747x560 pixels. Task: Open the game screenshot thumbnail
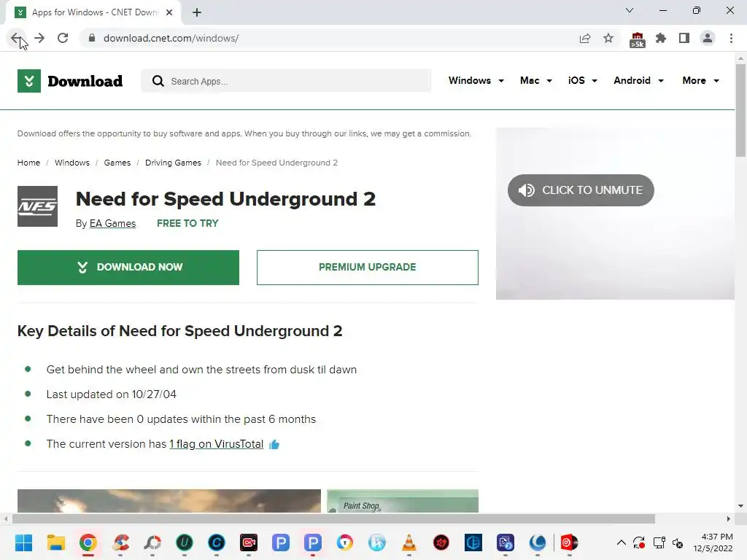click(x=169, y=501)
